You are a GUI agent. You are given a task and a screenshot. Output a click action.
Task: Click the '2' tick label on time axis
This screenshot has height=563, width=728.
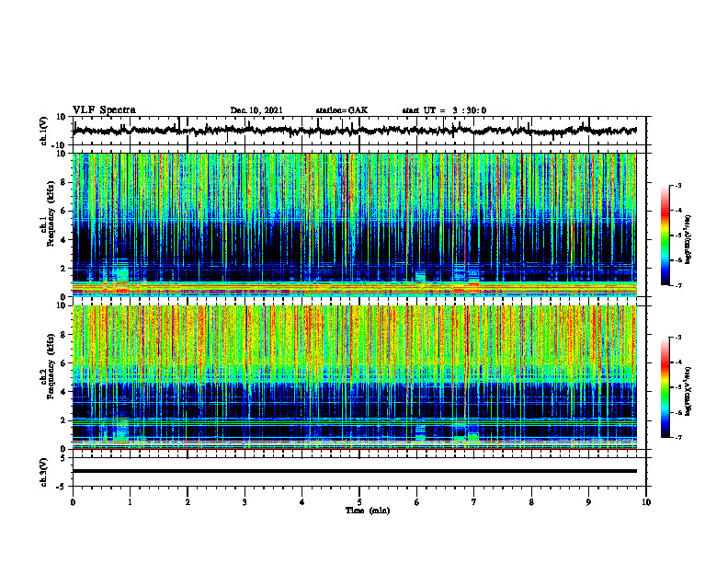pyautogui.click(x=188, y=502)
